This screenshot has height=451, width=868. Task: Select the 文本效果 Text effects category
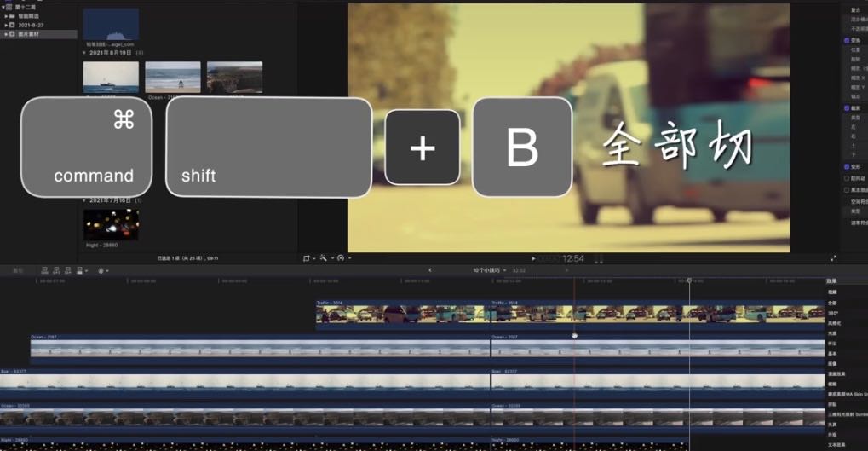point(836,444)
